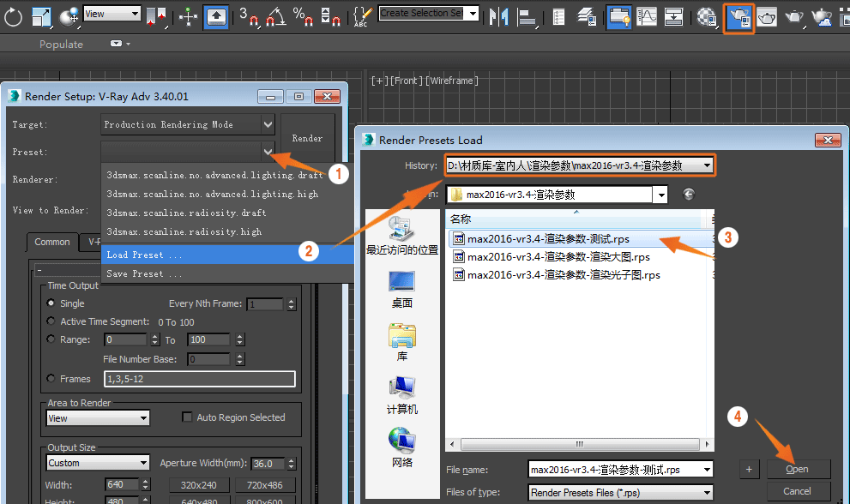Open Output Size Custom dropdown
The image size is (850, 504).
(x=98, y=463)
